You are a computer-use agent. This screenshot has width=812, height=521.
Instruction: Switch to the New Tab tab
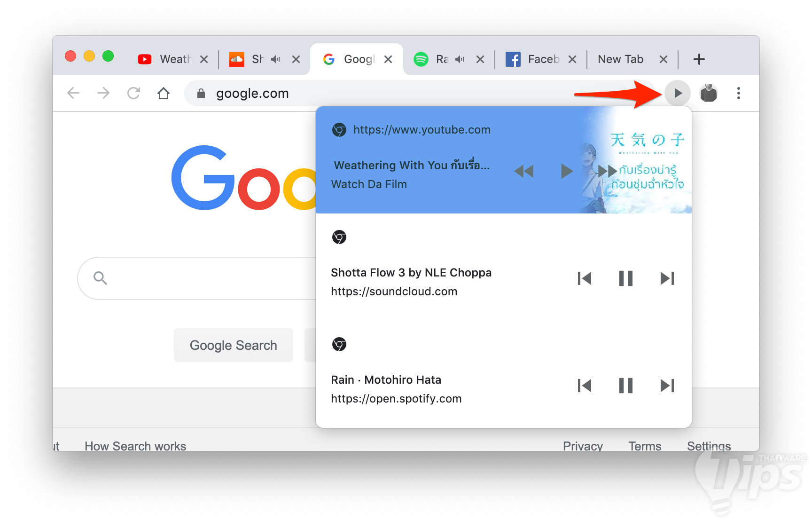633,59
